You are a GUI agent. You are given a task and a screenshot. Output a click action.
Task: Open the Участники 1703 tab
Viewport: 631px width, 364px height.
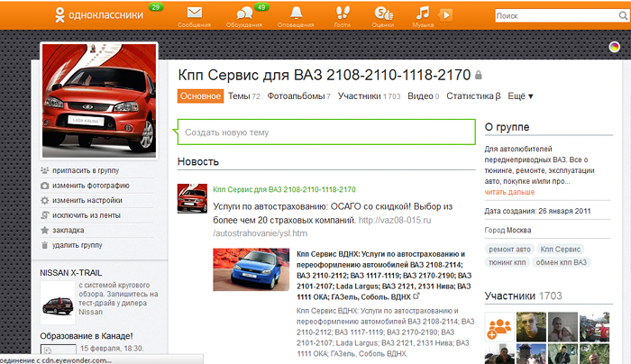369,96
